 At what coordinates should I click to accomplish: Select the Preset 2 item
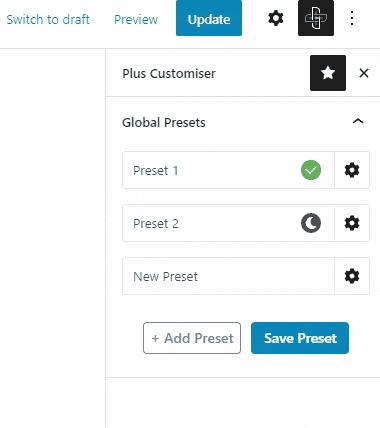228,223
